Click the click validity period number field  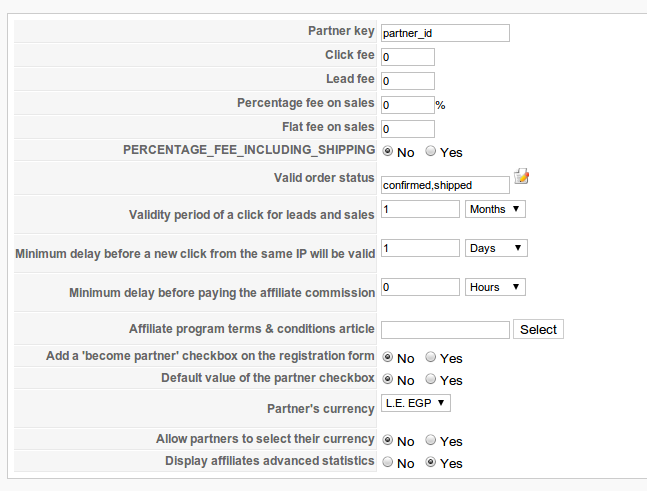[x=420, y=210]
